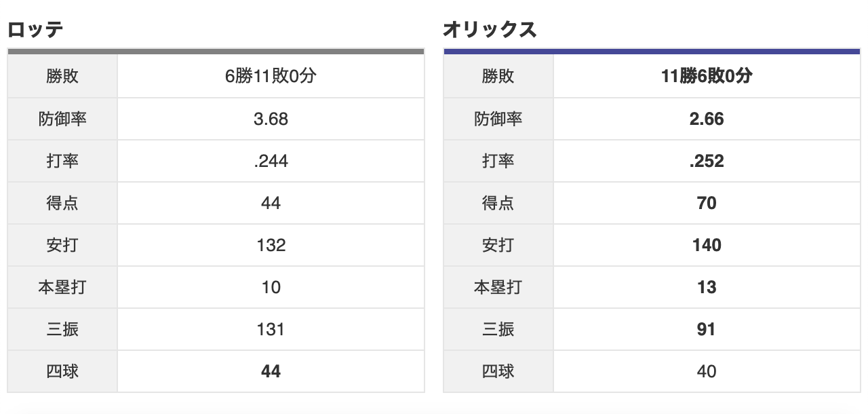Select Orix's 11勝6敗0分 record cell
The height and width of the screenshot is (414, 868).
(707, 77)
